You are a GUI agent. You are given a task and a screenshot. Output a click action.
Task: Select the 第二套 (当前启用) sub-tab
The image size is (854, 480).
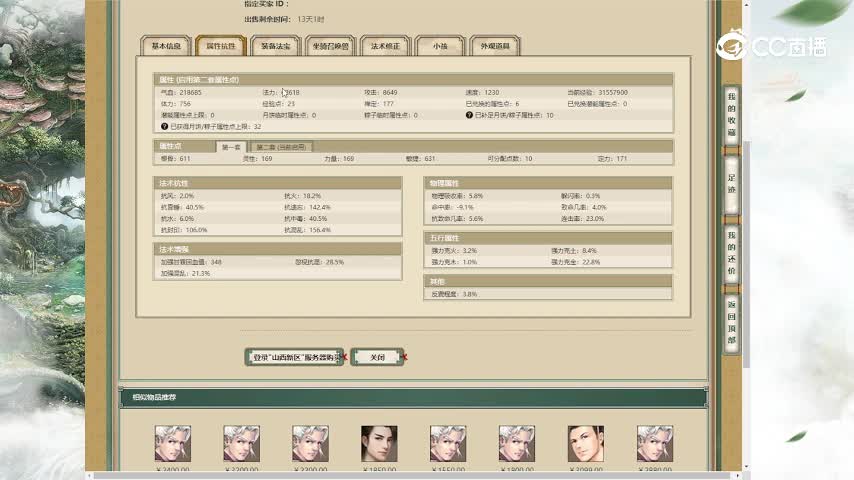[282, 147]
